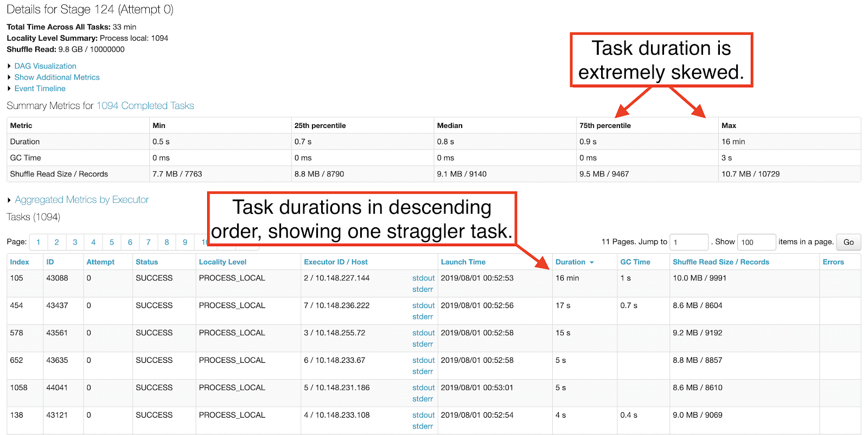
Task: Click the 1094 Completed Tasks link
Action: point(145,106)
